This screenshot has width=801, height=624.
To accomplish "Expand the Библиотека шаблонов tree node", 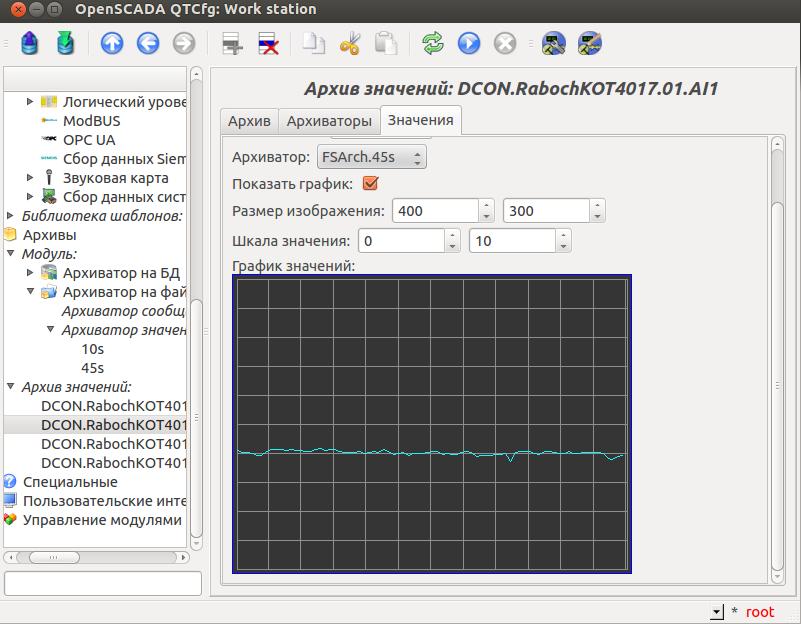I will (11, 216).
